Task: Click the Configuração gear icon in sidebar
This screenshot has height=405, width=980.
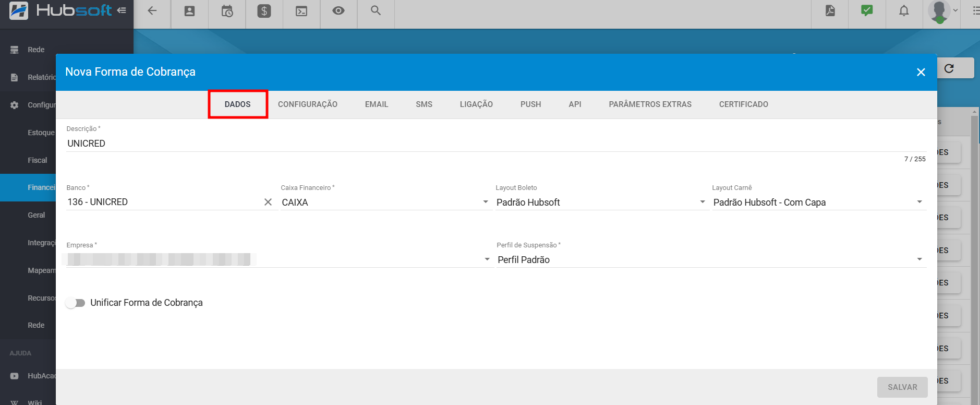Action: (x=15, y=105)
